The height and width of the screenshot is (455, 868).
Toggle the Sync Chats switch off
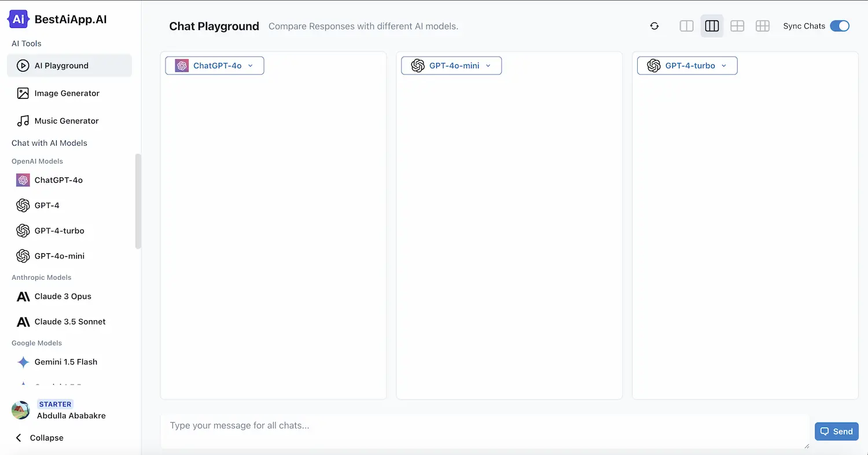[x=840, y=26]
